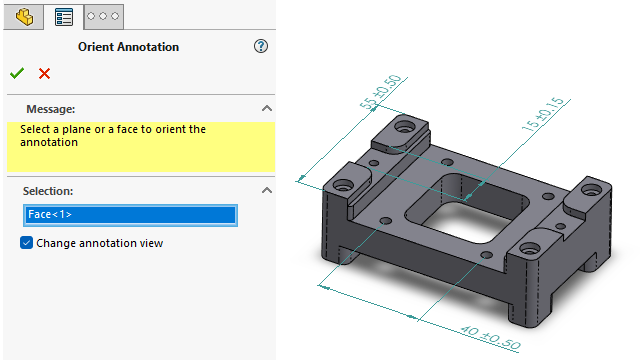Open Orient Annotation help icon
Viewport: 640px width, 360px height.
[x=261, y=46]
